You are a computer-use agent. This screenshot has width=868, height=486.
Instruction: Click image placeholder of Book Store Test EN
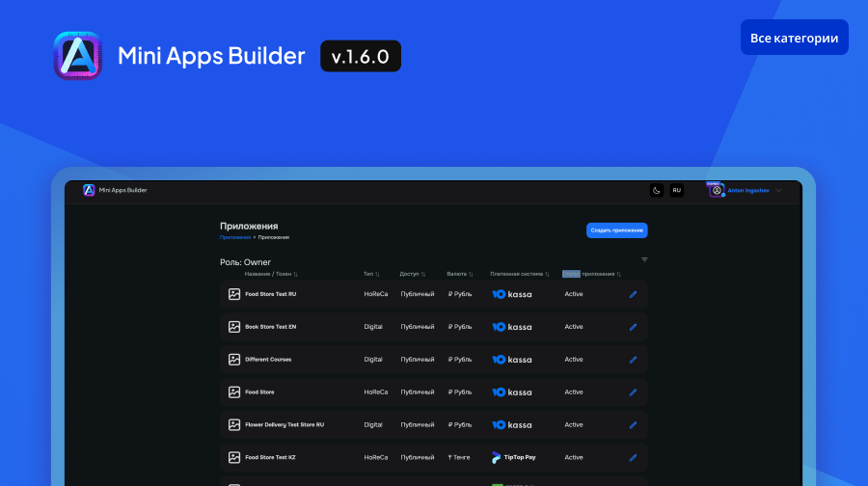point(234,327)
